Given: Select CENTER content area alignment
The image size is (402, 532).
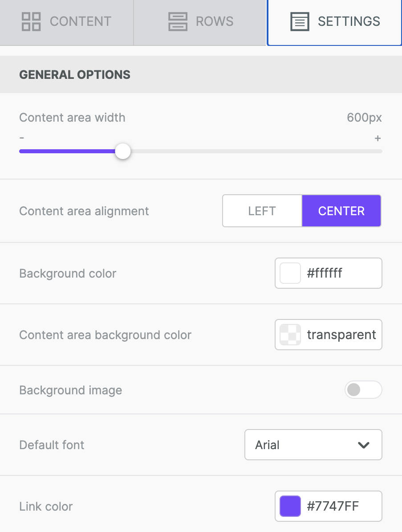Looking at the screenshot, I should [x=341, y=211].
